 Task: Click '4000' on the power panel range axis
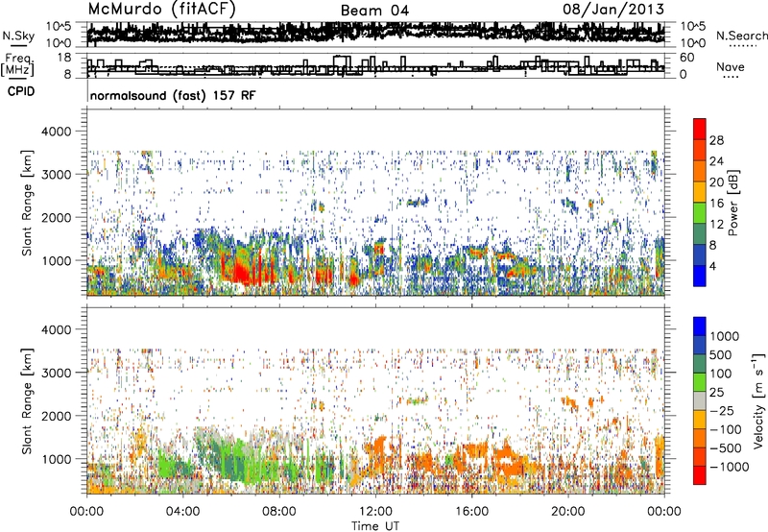(57, 132)
